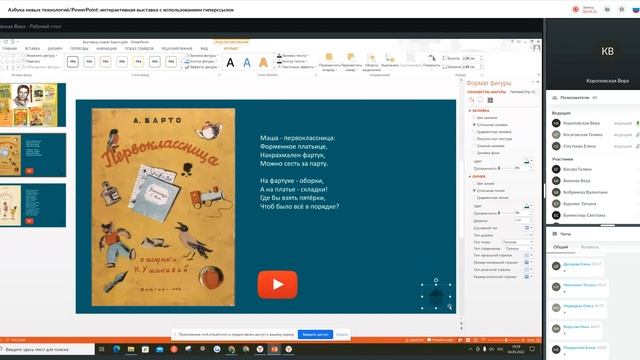Click the Edit Shape button in ribbon
The height and width of the screenshot is (360, 640).
click(x=39, y=55)
